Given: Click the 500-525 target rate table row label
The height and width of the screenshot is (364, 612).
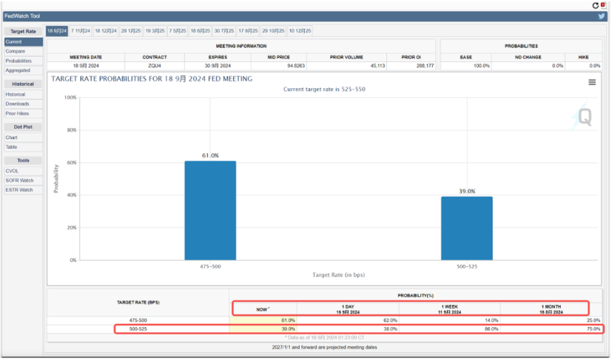Looking at the screenshot, I should coord(138,329).
